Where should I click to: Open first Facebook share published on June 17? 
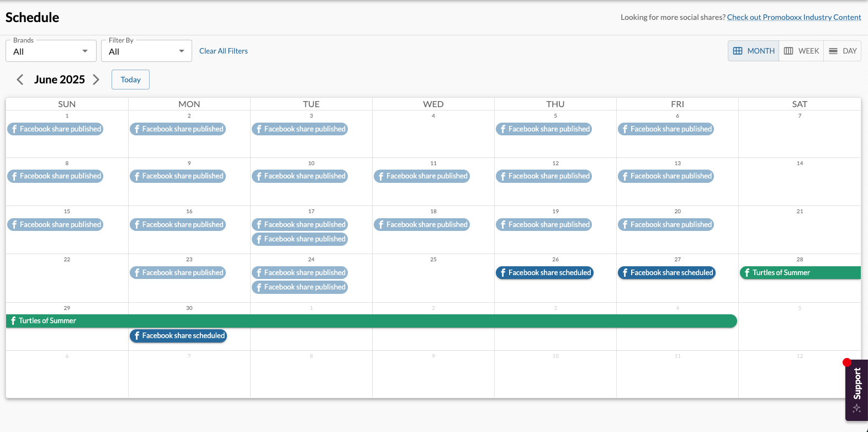pyautogui.click(x=300, y=224)
